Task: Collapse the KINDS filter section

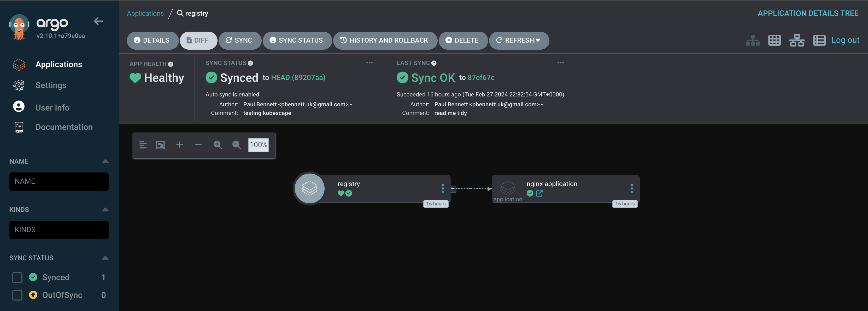Action: click(x=105, y=210)
